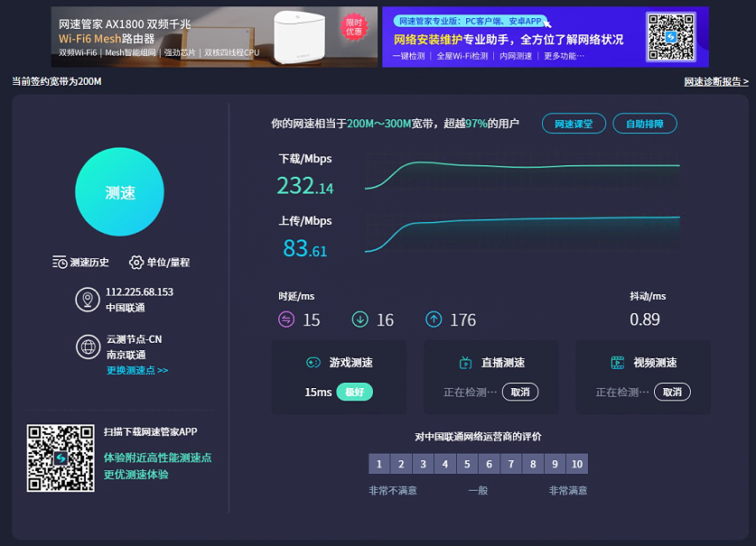
Task: Click 更换测速点 link
Action: click(137, 370)
